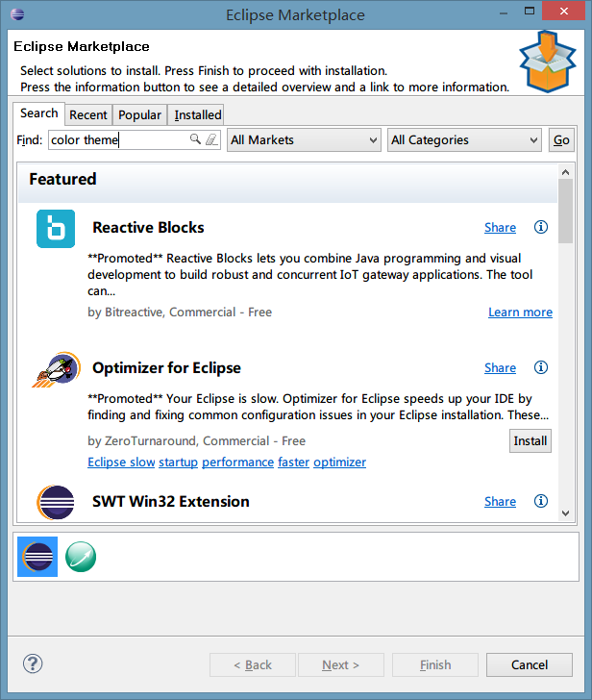592x700 pixels.
Task: Click the Go button
Action: 561,140
